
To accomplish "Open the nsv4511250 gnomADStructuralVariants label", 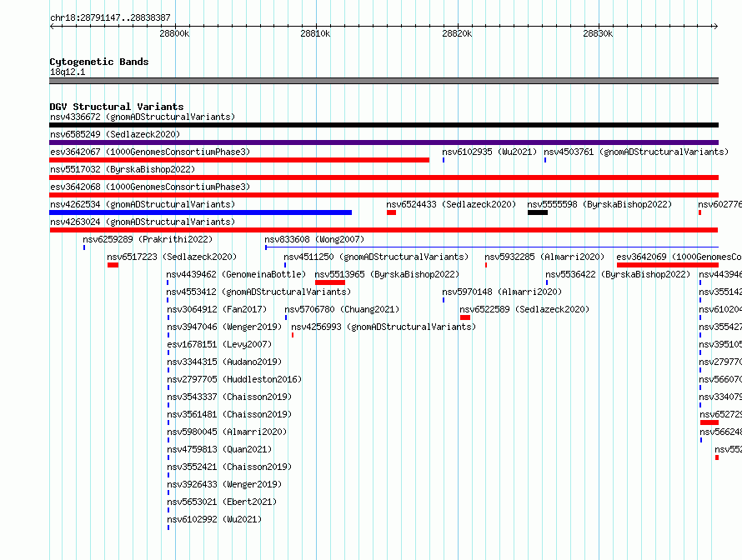I will click(376, 257).
